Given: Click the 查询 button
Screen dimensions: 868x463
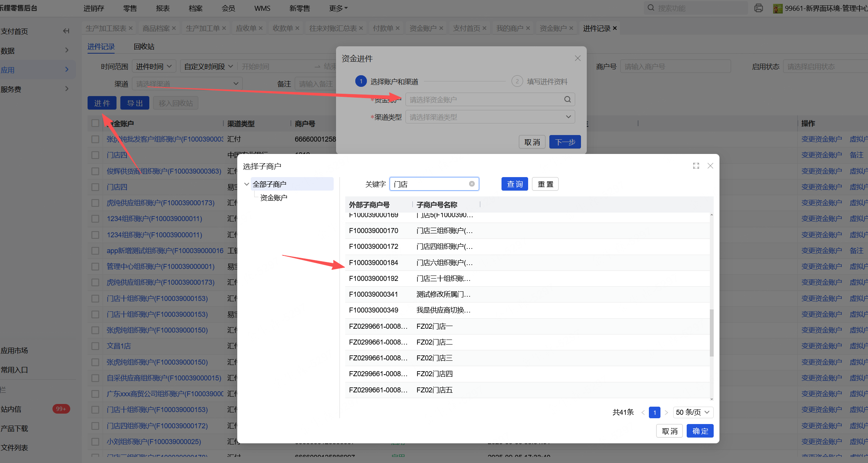Looking at the screenshot, I should (514, 184).
